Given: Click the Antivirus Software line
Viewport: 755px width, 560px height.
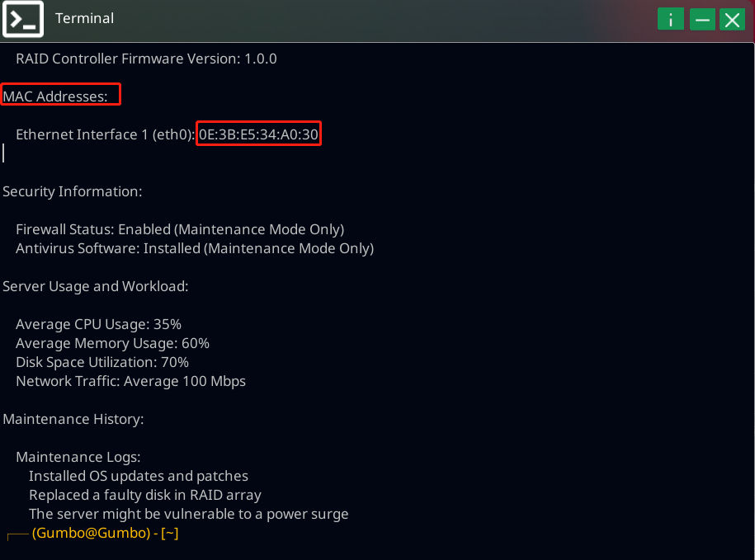Looking at the screenshot, I should (195, 248).
